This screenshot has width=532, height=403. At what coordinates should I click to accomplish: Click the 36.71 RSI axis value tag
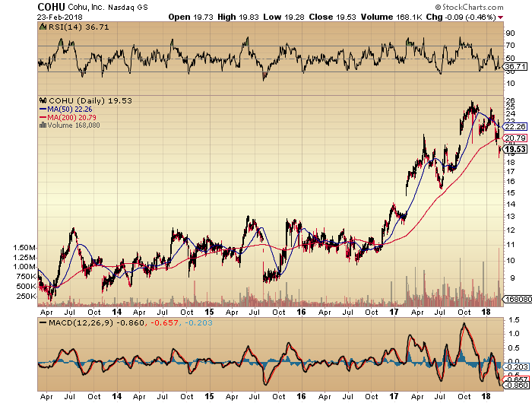pos(516,67)
